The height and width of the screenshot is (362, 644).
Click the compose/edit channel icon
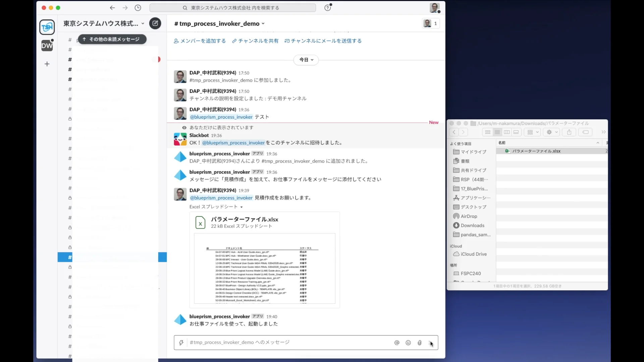(x=155, y=23)
